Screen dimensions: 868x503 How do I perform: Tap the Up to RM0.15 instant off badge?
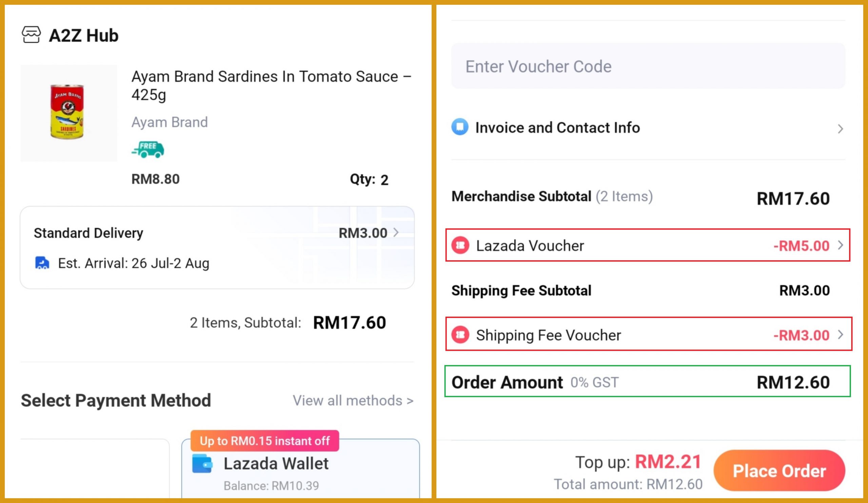coord(264,441)
